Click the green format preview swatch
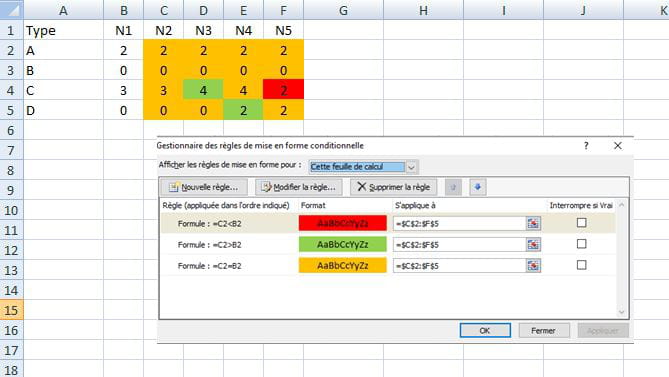This screenshot has width=669, height=377. pyautogui.click(x=343, y=244)
